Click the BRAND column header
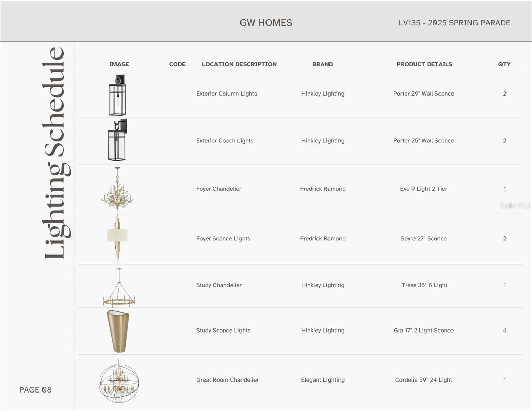The image size is (532, 411). (x=323, y=64)
